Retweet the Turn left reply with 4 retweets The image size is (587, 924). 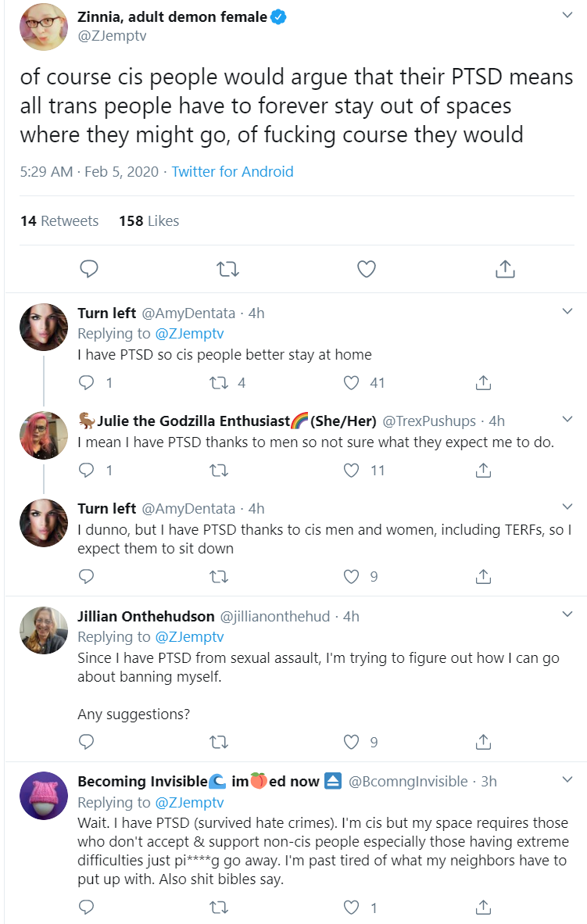[219, 383]
